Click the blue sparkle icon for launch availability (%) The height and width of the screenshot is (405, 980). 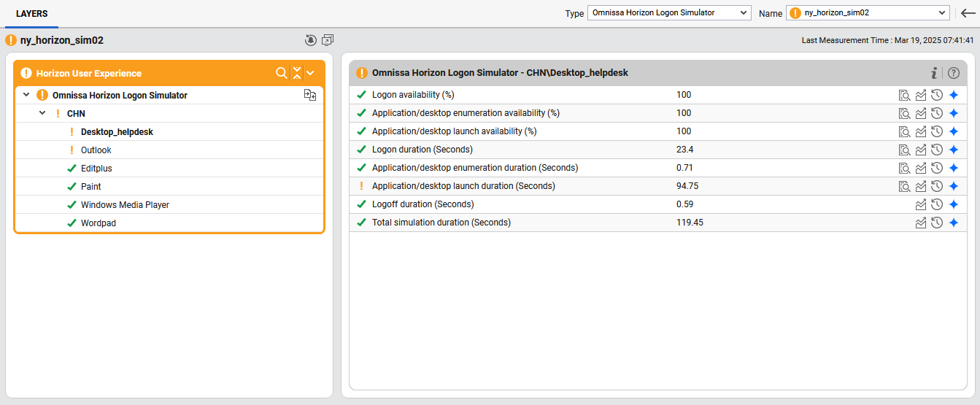click(953, 131)
